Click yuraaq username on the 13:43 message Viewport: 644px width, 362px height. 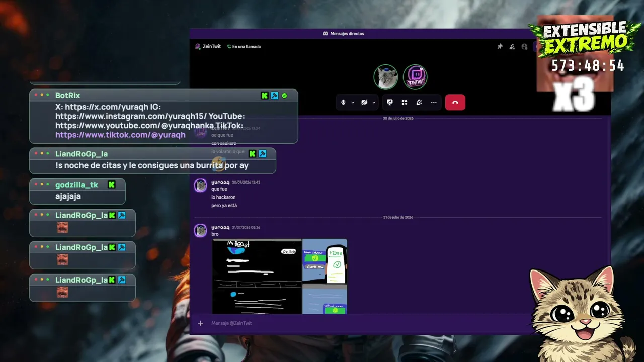(x=220, y=182)
